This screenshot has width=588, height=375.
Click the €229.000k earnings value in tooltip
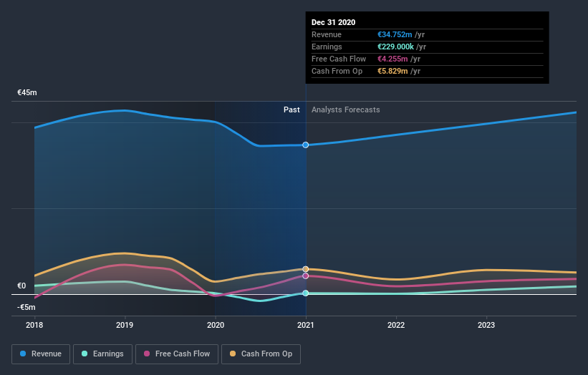click(x=395, y=47)
